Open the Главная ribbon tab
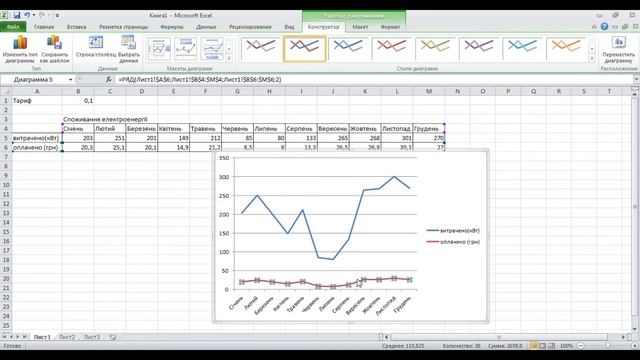 44,27
